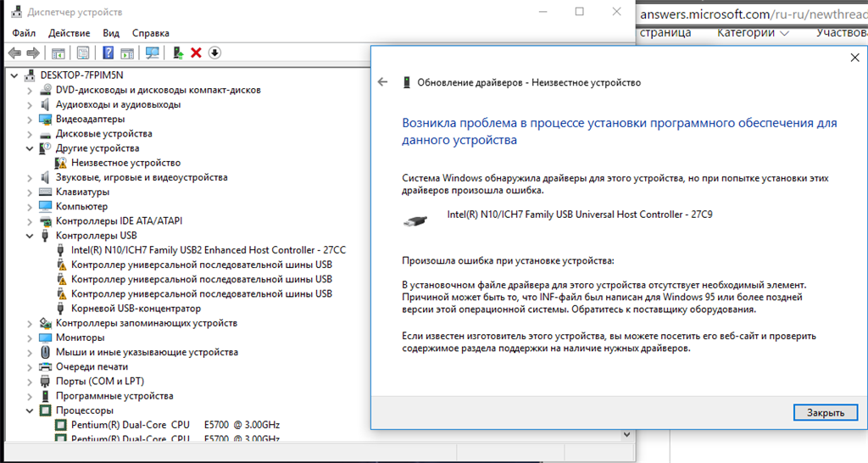This screenshot has height=463, width=868.
Task: Select Контроллеры запоминающих устройств label
Action: click(x=146, y=323)
